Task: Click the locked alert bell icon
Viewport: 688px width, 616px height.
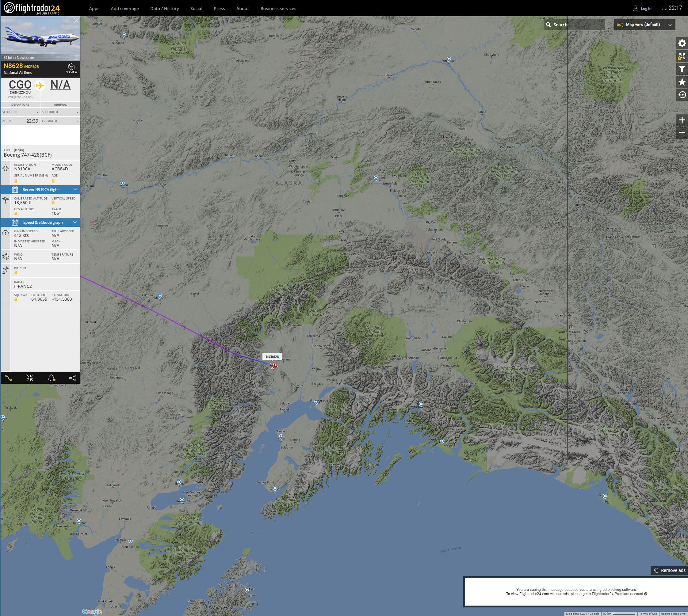Action: tap(52, 378)
